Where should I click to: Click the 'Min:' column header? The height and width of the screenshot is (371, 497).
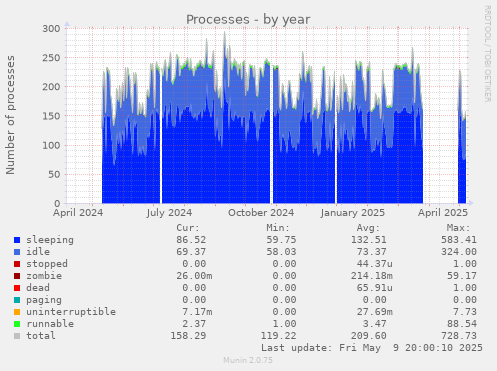pos(278,228)
